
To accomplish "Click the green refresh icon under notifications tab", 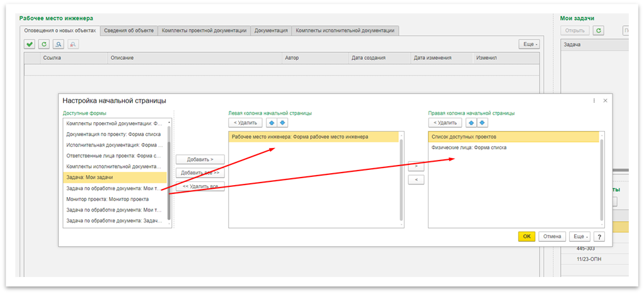I will point(43,44).
